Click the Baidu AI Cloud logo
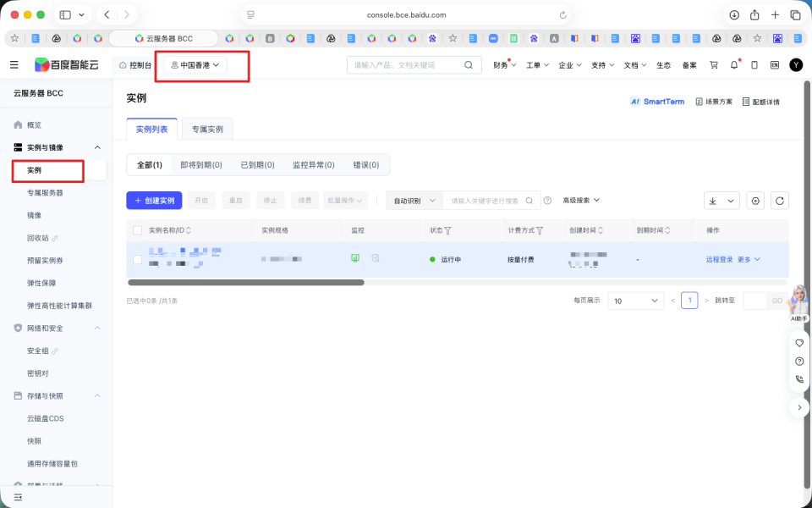The image size is (812, 508). [66, 65]
